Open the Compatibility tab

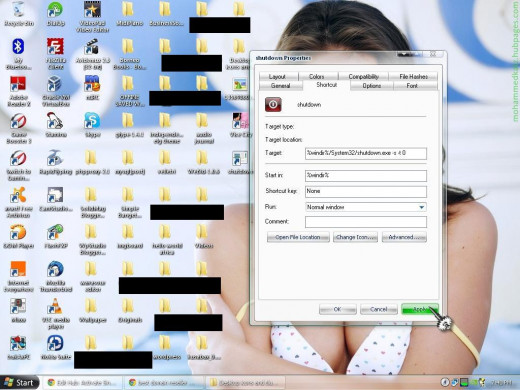click(x=363, y=77)
